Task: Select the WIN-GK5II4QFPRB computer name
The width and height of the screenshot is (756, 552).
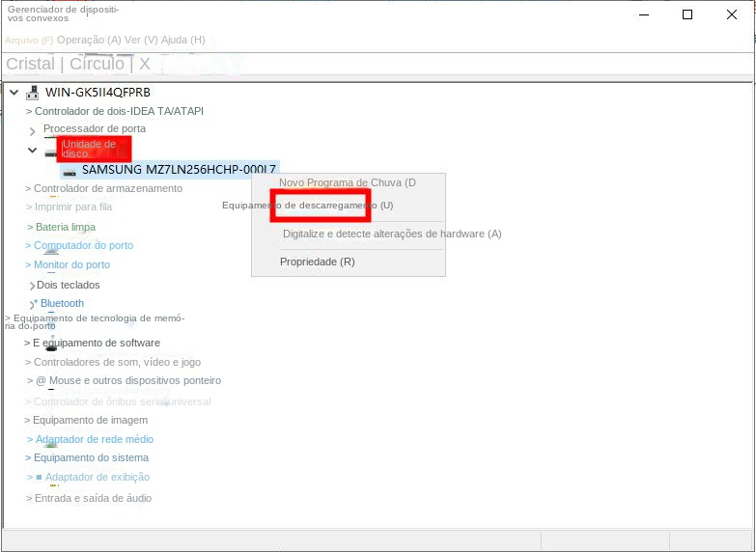Action: tap(98, 92)
